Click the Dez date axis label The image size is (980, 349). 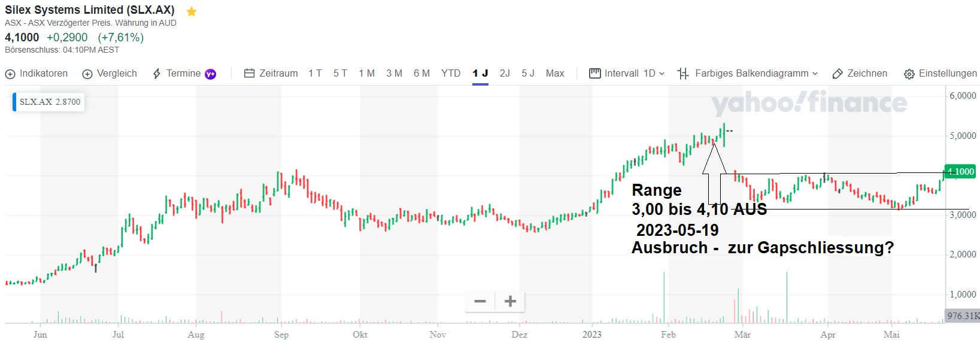[x=519, y=335]
